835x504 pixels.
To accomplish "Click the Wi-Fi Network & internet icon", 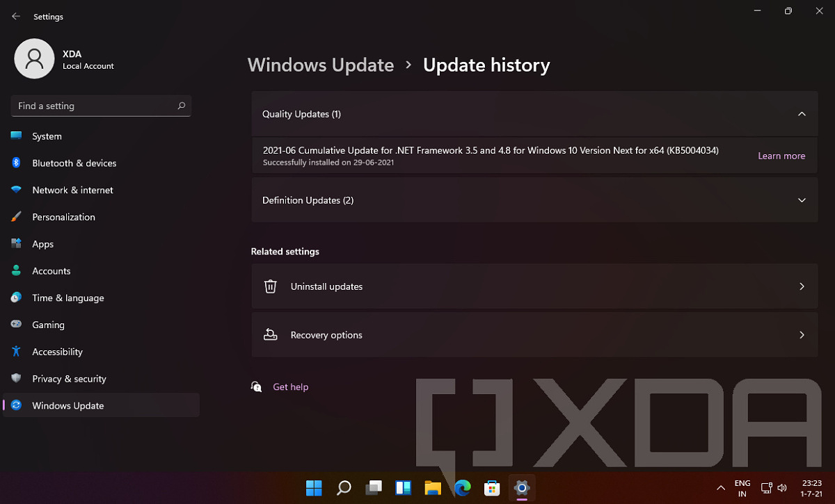I will point(16,190).
